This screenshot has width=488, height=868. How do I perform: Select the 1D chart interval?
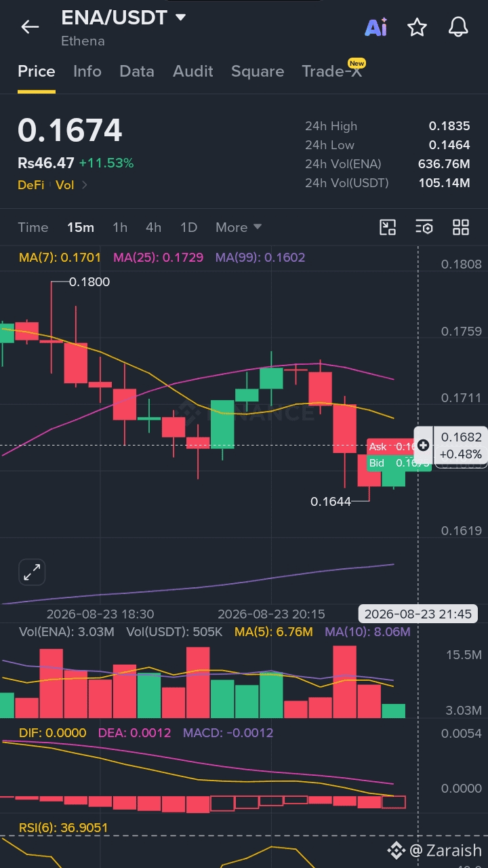pos(188,227)
